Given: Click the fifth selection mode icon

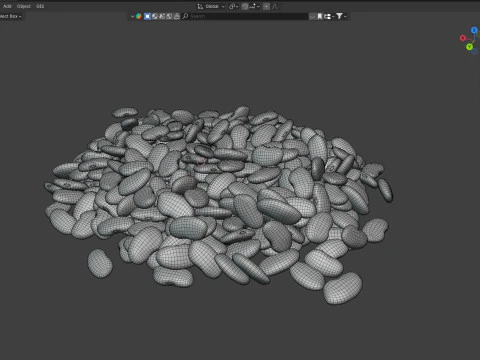Looking at the screenshot, I should (177, 16).
